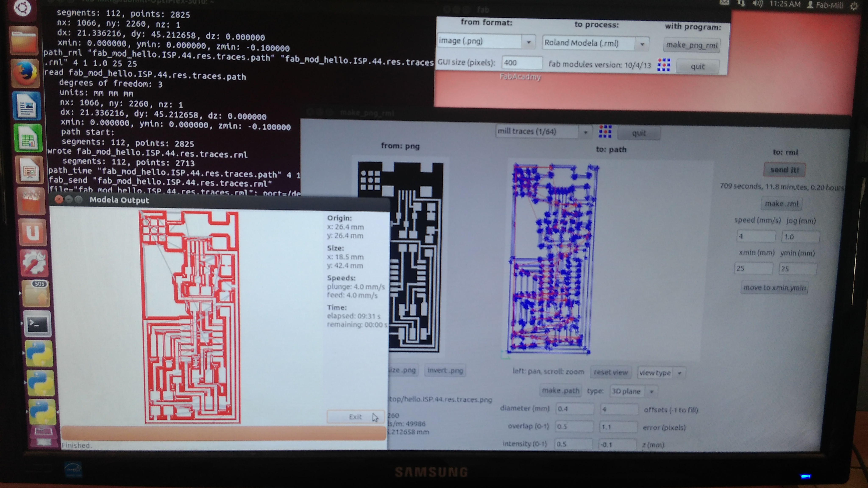Image resolution: width=868 pixels, height=488 pixels.
Task: Expand the 'image (.png)' from format dropdown
Action: coord(528,42)
